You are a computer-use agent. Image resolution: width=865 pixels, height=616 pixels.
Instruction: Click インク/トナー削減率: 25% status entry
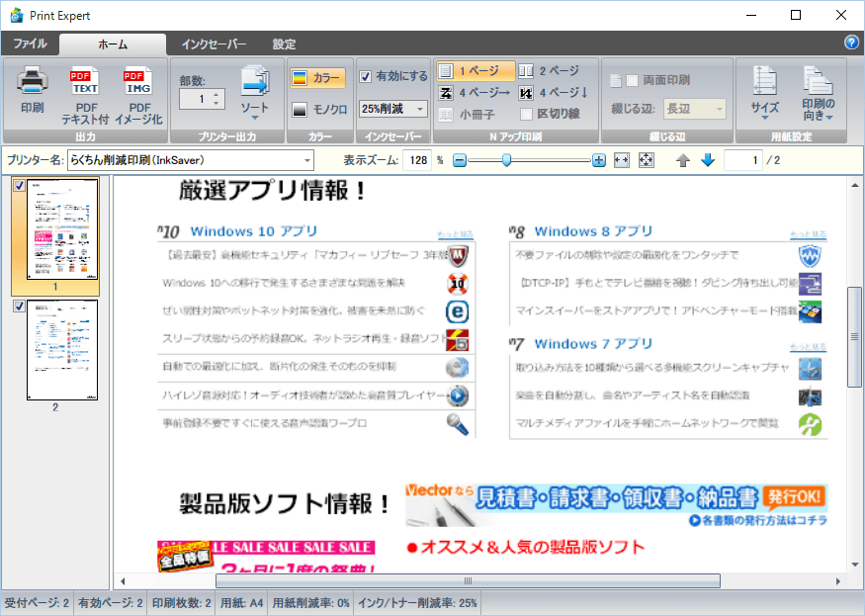[x=417, y=603]
